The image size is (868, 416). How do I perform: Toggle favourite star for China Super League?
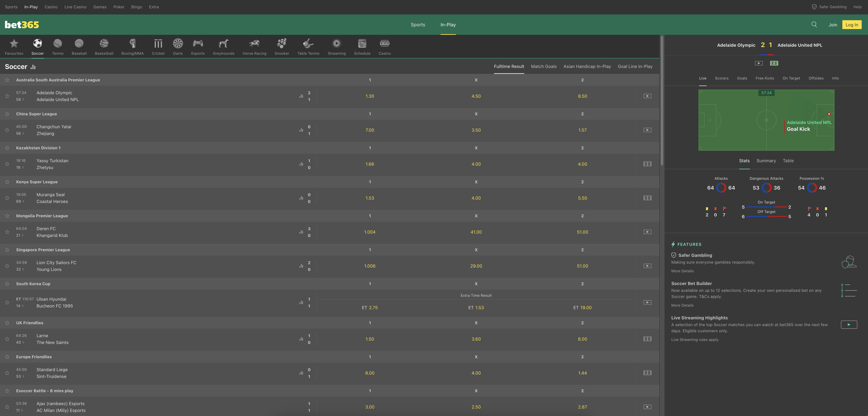(7, 114)
